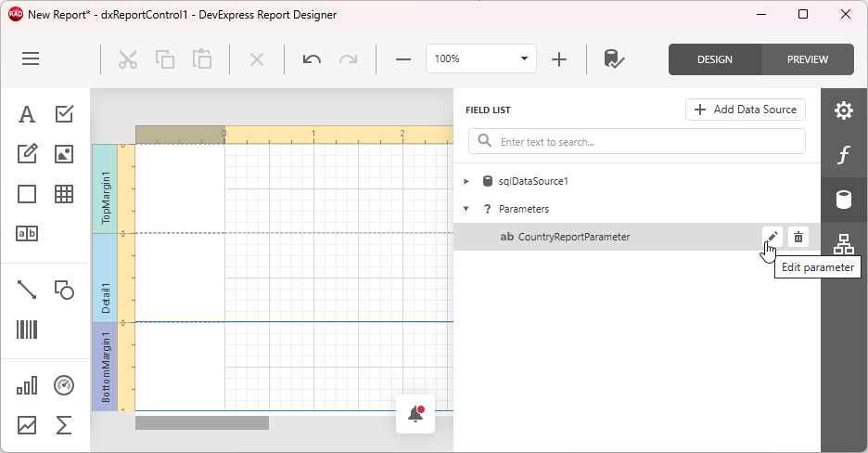The height and width of the screenshot is (453, 868).
Task: Select the Rich Text control in toolbox
Action: (x=27, y=154)
